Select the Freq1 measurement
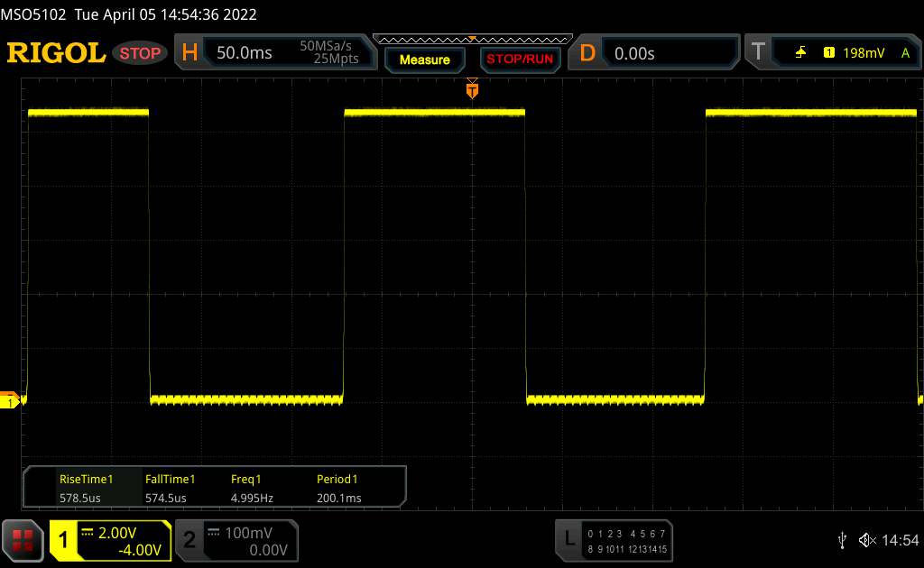924x568 pixels. pos(245,479)
